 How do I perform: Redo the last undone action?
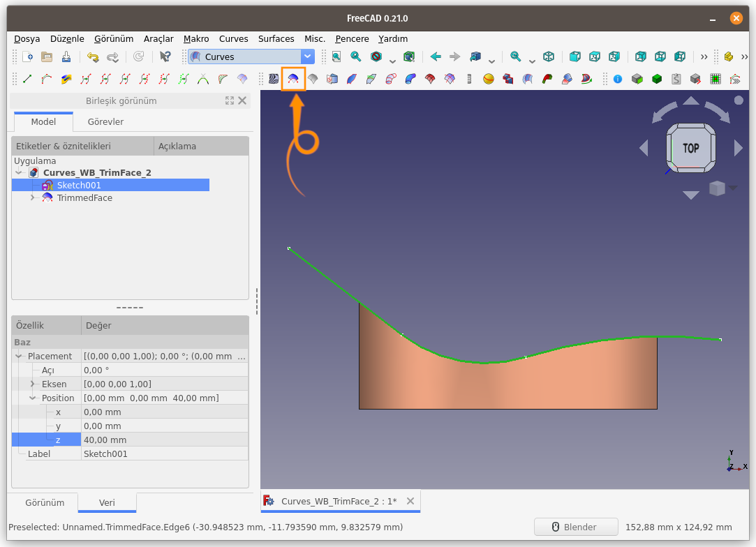[x=113, y=57]
